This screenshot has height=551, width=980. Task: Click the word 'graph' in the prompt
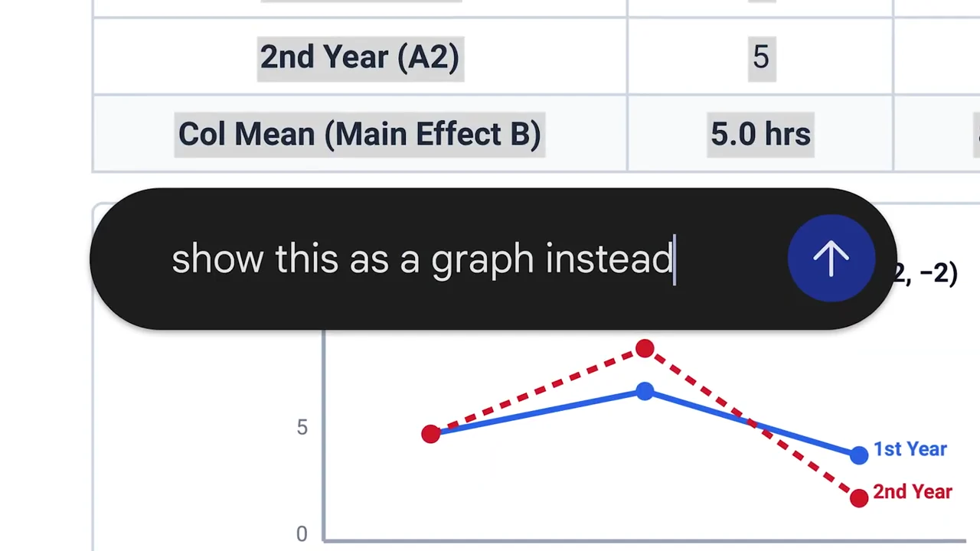[x=482, y=260]
